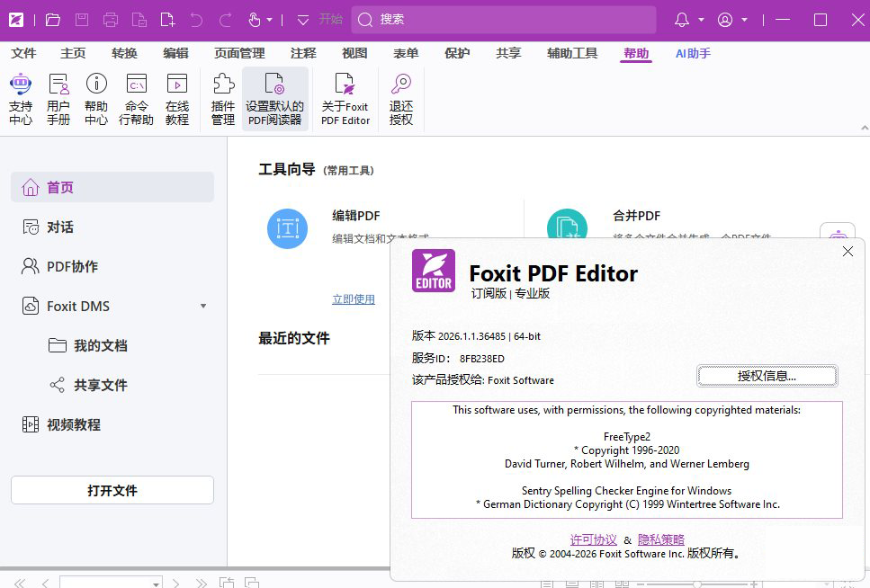The image size is (870, 588).
Task: Switch to the AI Assistant (AI助手) tab
Action: point(693,53)
